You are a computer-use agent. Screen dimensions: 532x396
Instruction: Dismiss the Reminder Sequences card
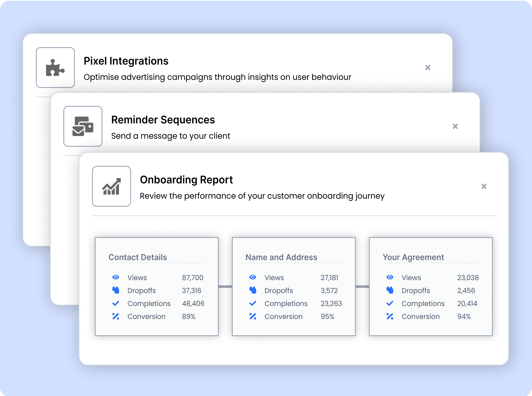pyautogui.click(x=455, y=126)
